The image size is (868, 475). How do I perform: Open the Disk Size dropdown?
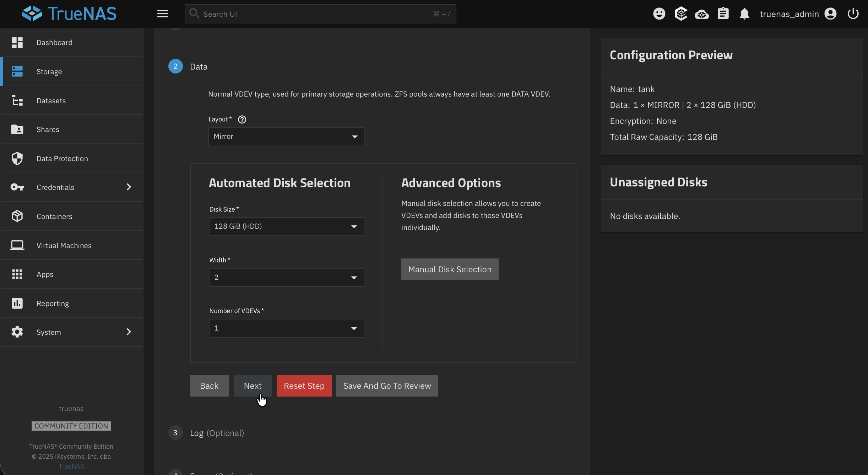(x=286, y=226)
